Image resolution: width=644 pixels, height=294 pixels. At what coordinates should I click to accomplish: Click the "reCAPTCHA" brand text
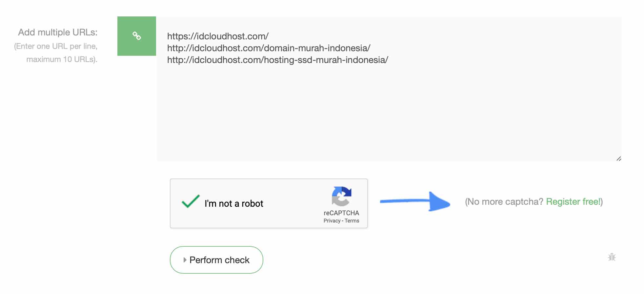(341, 213)
